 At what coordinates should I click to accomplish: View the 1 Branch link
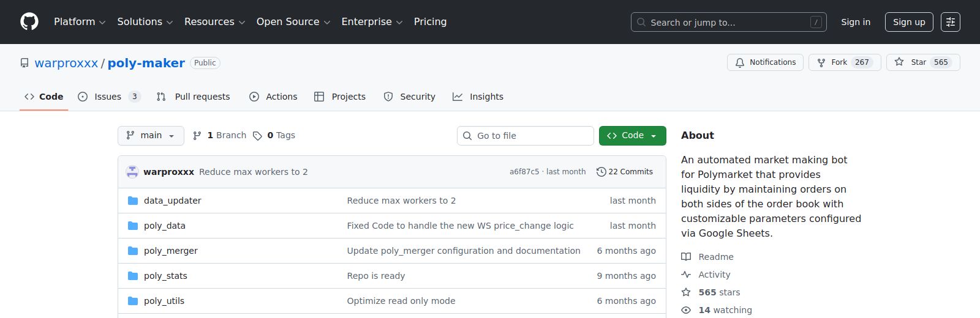[219, 136]
